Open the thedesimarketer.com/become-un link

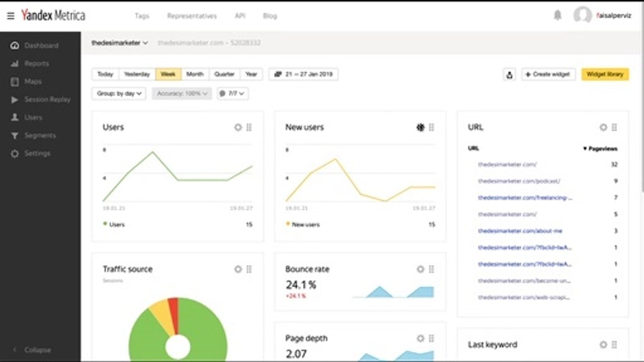[x=525, y=281]
